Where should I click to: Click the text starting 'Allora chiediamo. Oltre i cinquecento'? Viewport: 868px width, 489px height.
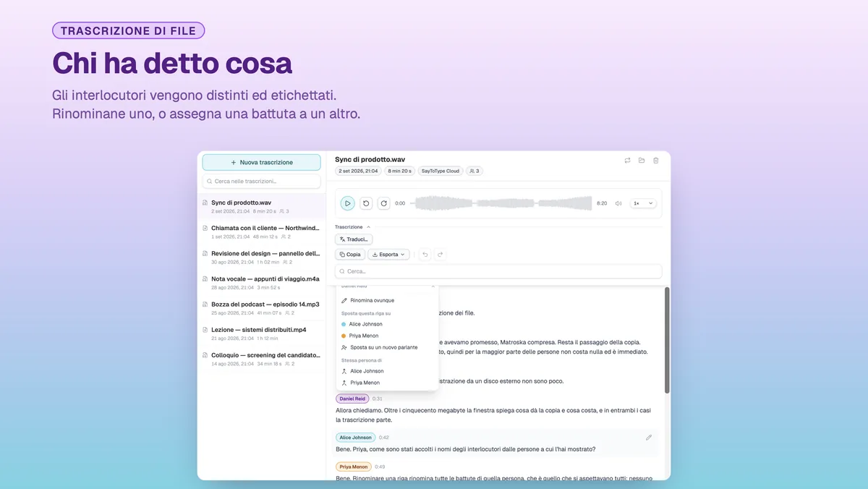click(x=493, y=414)
